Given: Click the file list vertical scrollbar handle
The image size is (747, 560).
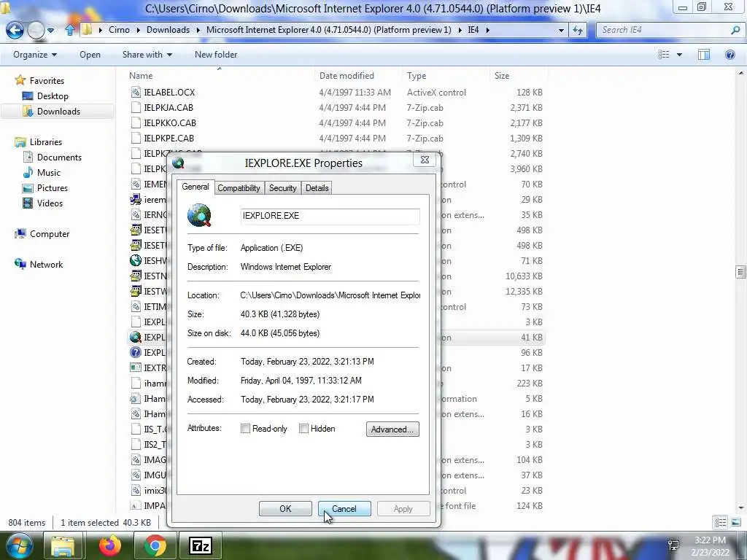Looking at the screenshot, I should tap(740, 272).
